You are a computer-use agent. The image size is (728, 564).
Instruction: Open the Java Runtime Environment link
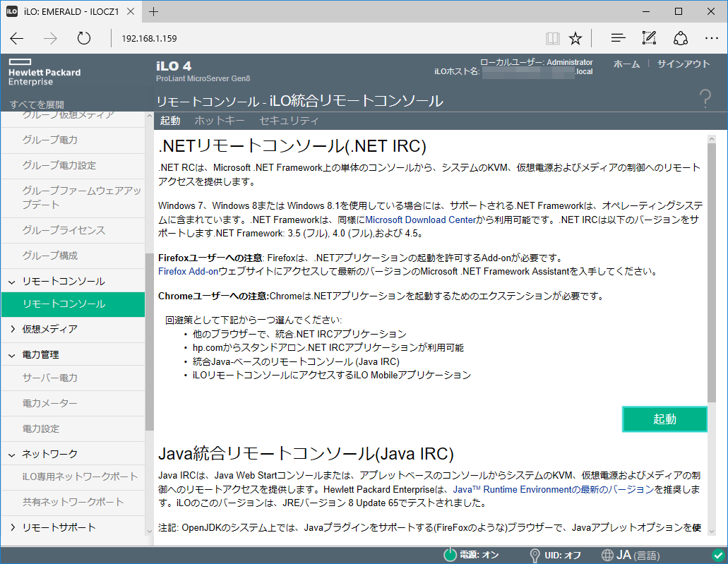point(554,489)
